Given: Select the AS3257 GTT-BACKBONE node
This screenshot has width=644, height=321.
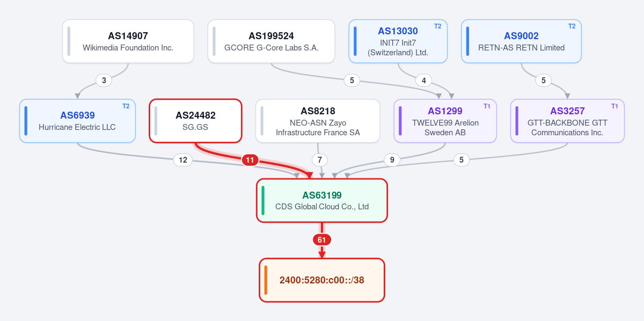Looking at the screenshot, I should pyautogui.click(x=567, y=121).
